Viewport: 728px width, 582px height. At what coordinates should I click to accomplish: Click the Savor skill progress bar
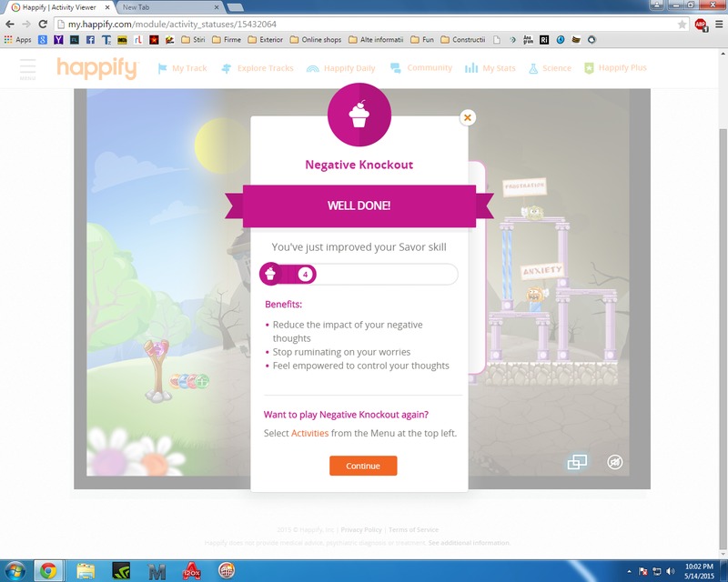[359, 275]
